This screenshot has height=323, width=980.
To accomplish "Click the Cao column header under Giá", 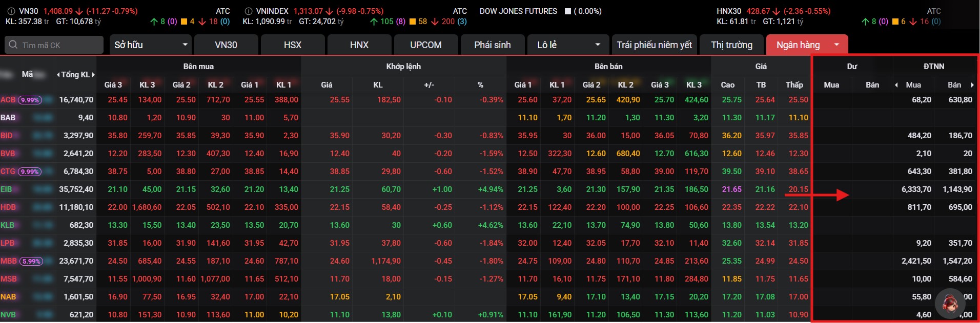I will (x=728, y=85).
